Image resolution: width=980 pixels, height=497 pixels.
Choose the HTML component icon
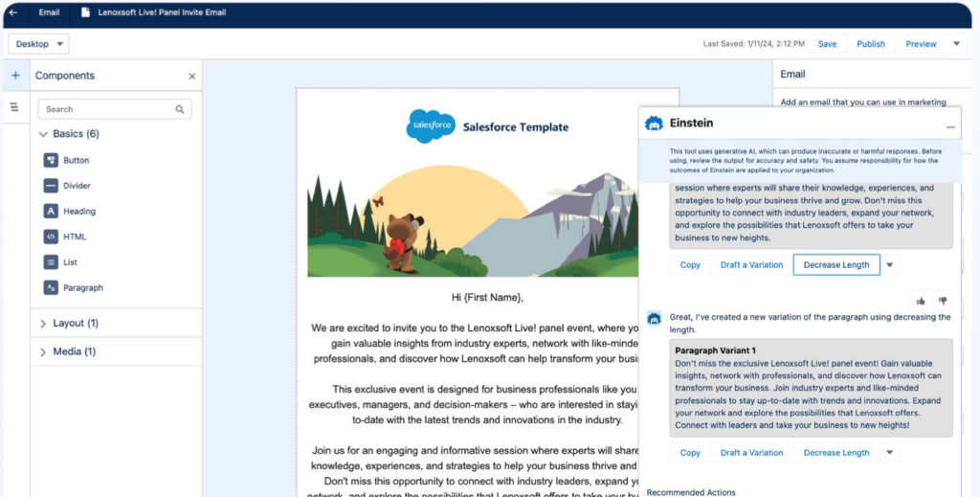[51, 237]
